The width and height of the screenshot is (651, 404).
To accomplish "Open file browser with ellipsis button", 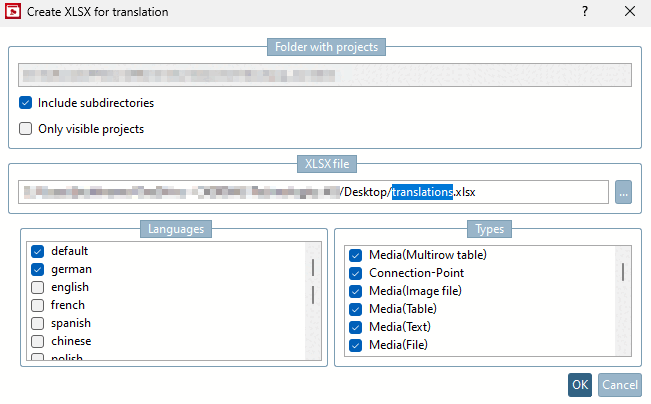I will 624,192.
